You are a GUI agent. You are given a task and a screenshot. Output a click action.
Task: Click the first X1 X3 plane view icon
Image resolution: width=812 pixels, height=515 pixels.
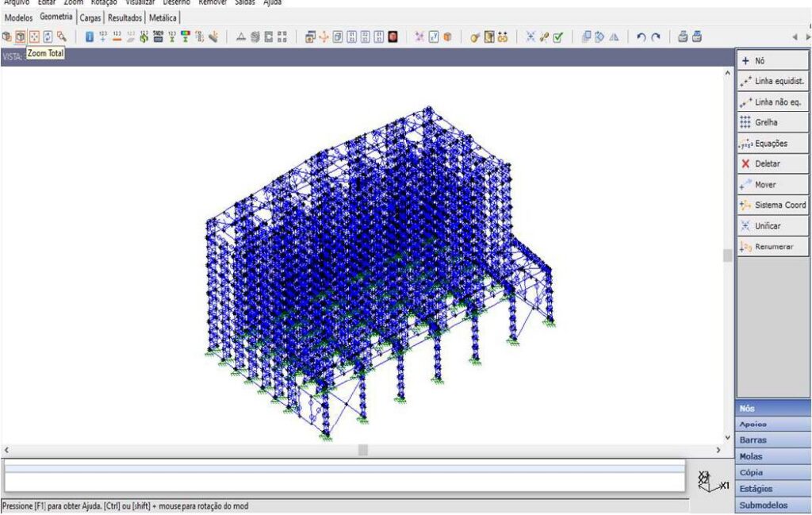click(351, 37)
